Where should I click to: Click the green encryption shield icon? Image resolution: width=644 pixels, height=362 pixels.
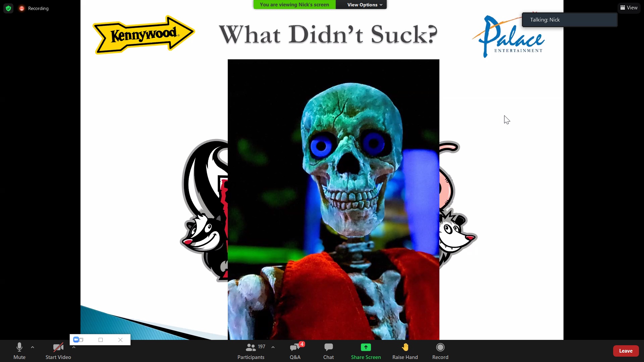coord(8,8)
